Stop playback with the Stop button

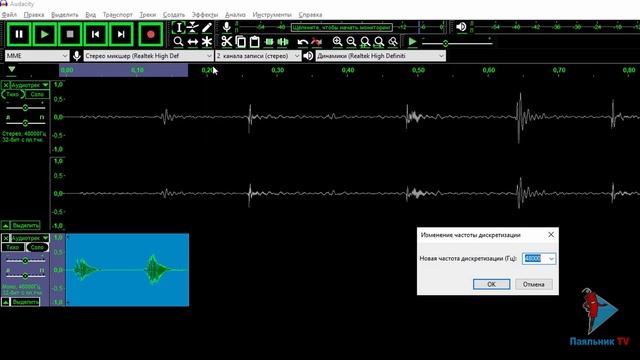tap(70, 34)
